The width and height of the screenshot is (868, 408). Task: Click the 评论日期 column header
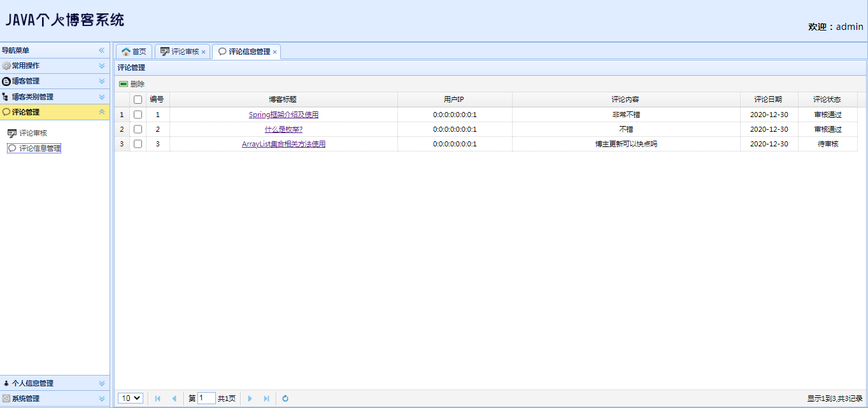(x=768, y=99)
